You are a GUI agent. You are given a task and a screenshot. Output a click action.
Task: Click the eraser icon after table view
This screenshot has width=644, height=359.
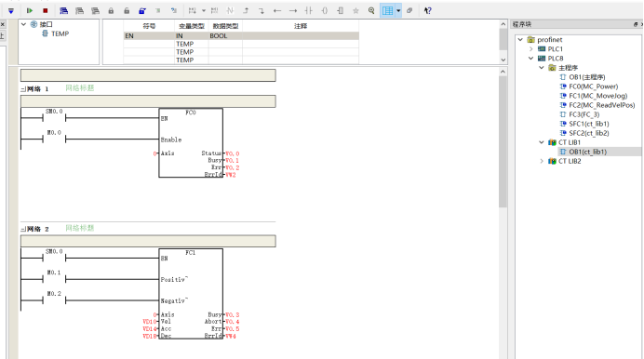pyautogui.click(x=409, y=10)
